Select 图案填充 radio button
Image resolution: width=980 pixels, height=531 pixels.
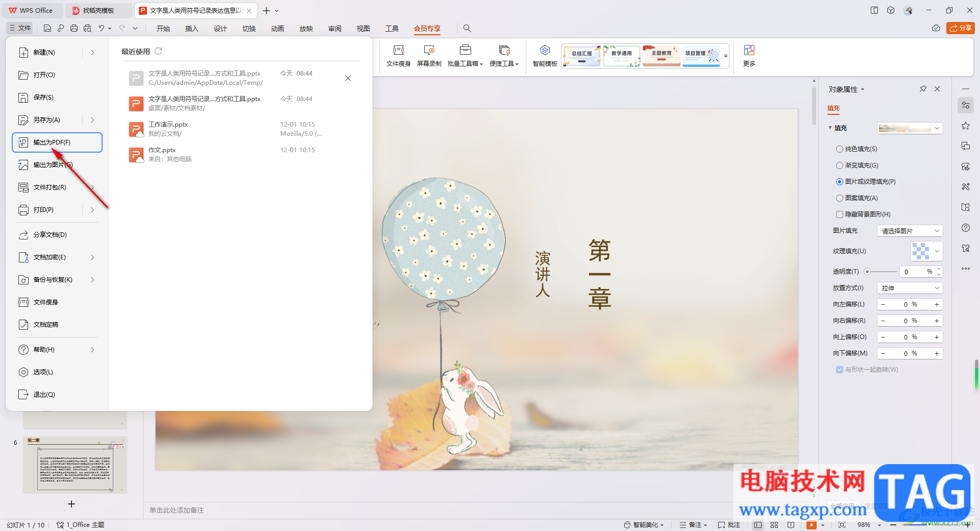[x=840, y=198]
